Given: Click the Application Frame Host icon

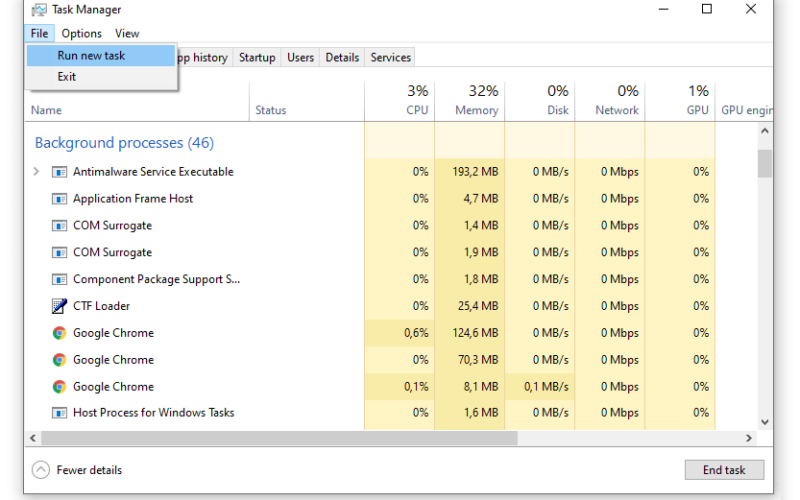Looking at the screenshot, I should tap(59, 198).
